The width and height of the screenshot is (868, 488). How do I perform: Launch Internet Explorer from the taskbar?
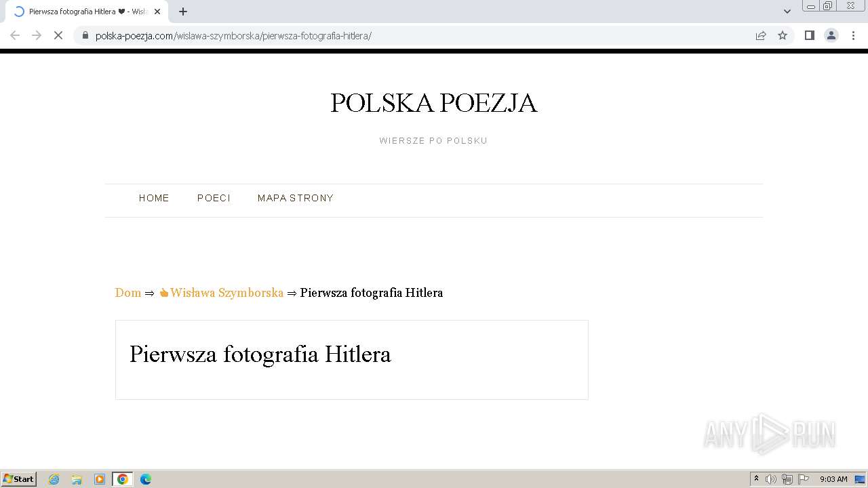point(54,479)
